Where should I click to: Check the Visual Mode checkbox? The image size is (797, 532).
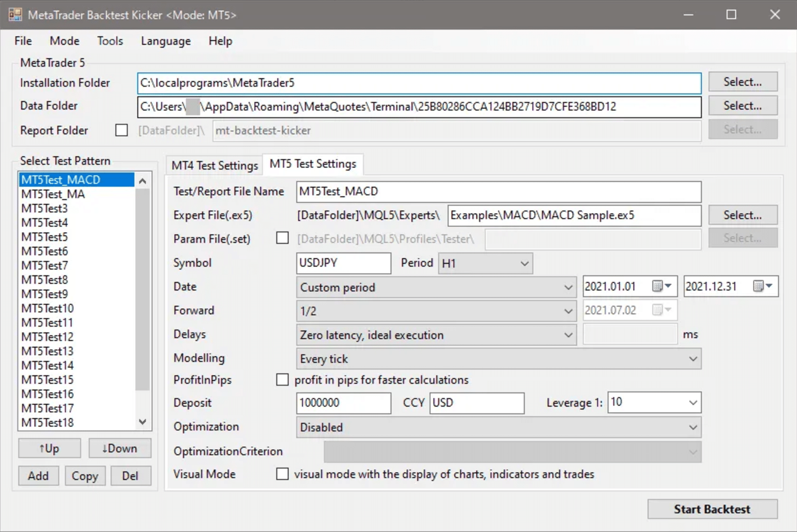[x=282, y=474]
